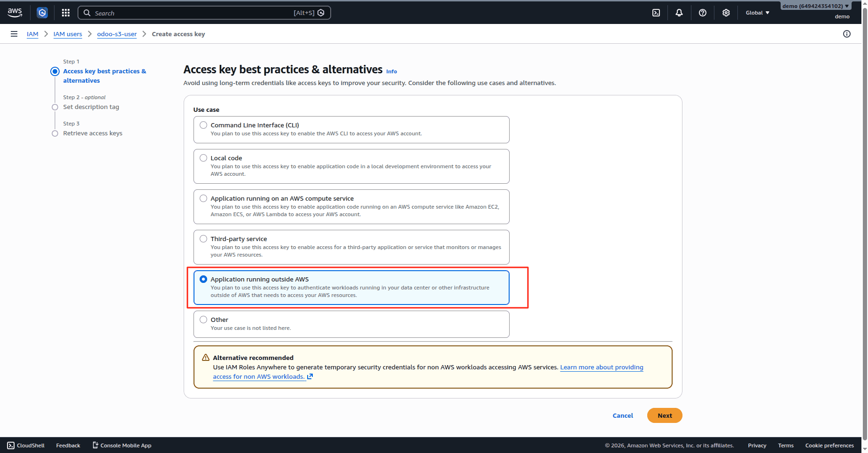The width and height of the screenshot is (868, 453).
Task: Click Retrieve access keys step
Action: 93,133
